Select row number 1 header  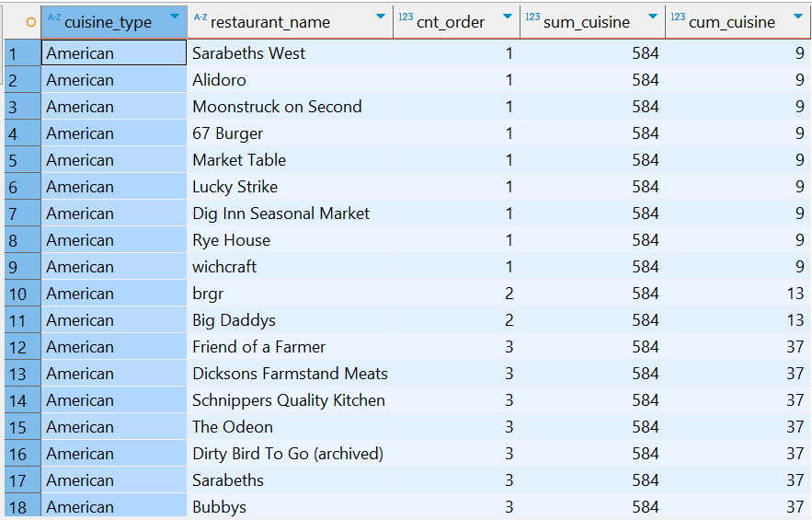point(23,52)
